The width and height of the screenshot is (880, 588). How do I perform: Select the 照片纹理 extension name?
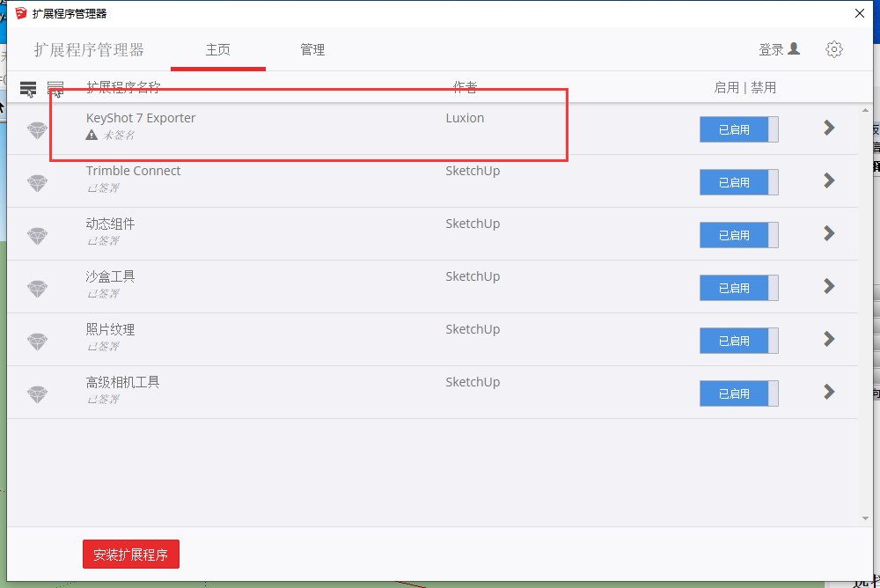tap(110, 329)
